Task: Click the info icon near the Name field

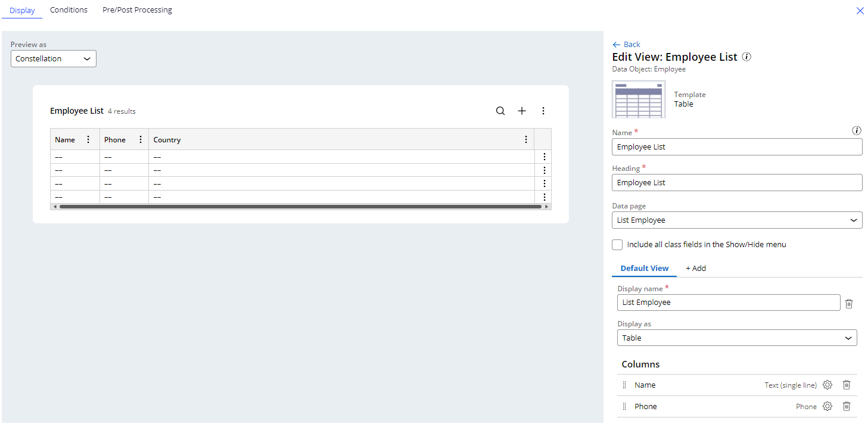Action: tap(856, 130)
